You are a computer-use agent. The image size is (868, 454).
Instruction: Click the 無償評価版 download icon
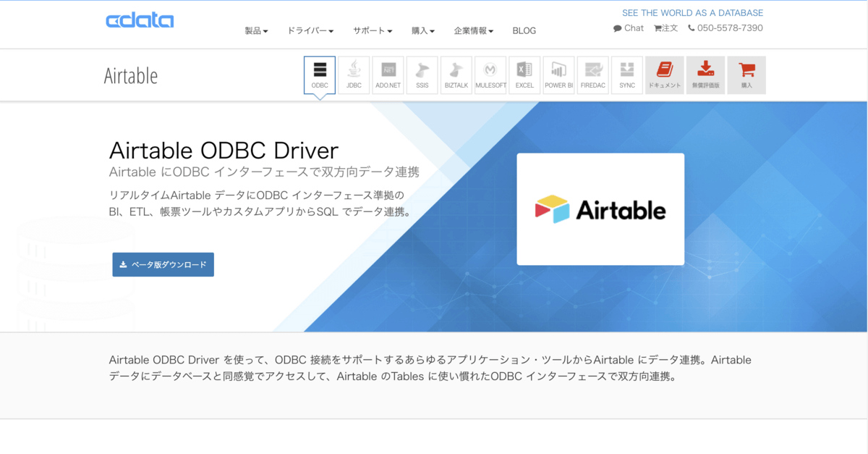pos(705,75)
